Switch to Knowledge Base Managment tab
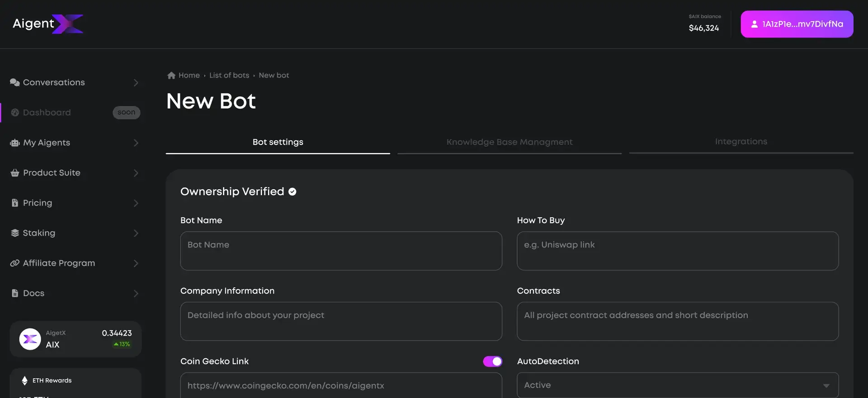The height and width of the screenshot is (398, 868). (509, 142)
